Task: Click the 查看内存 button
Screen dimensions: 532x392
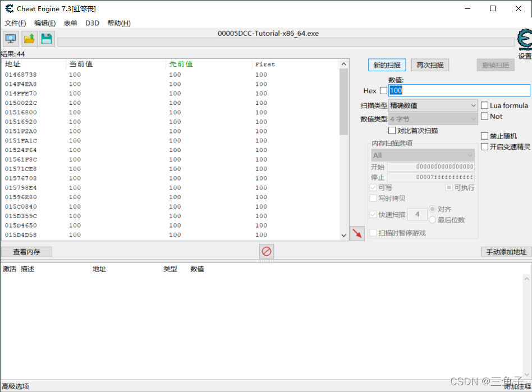Action: pos(26,252)
